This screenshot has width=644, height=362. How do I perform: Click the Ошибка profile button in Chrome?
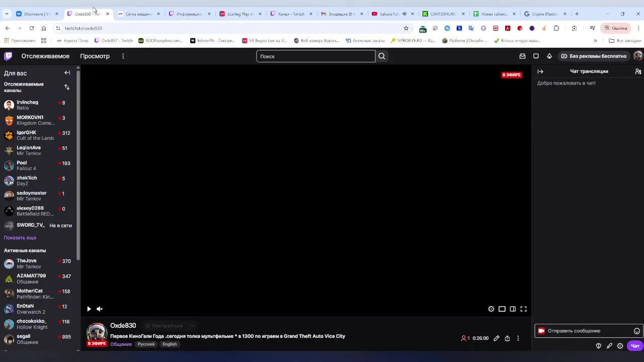point(615,28)
